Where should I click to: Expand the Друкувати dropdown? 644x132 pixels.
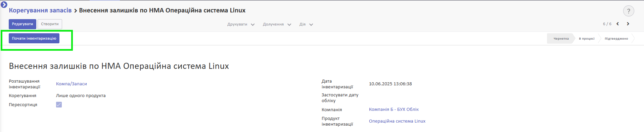click(x=241, y=25)
